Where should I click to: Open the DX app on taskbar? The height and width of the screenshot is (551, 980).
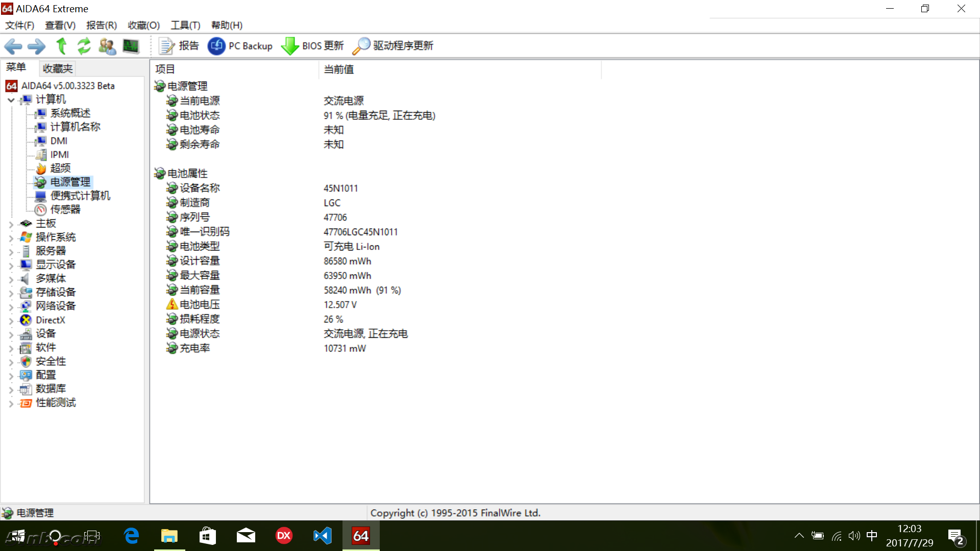284,536
